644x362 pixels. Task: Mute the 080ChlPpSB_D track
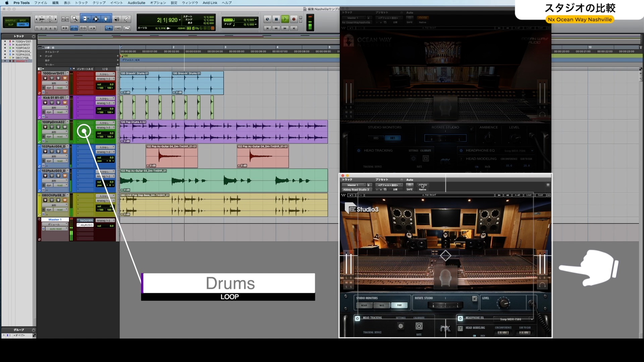tap(65, 200)
